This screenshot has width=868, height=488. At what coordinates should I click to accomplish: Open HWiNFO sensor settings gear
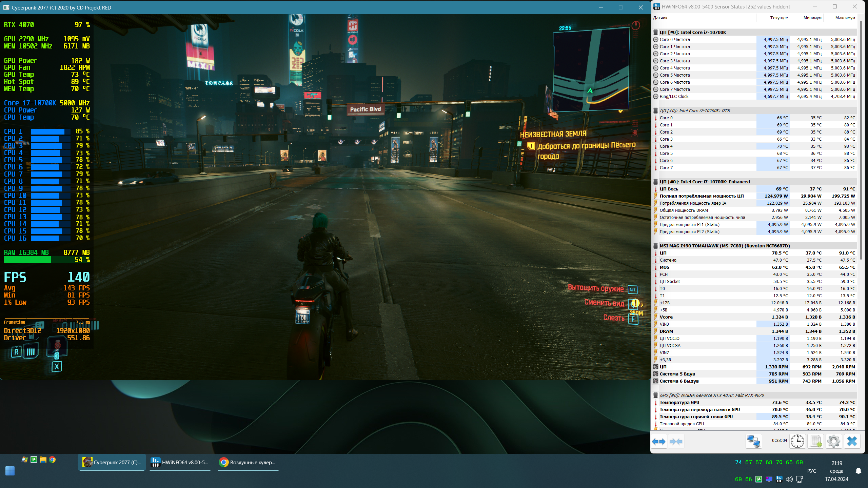point(834,442)
